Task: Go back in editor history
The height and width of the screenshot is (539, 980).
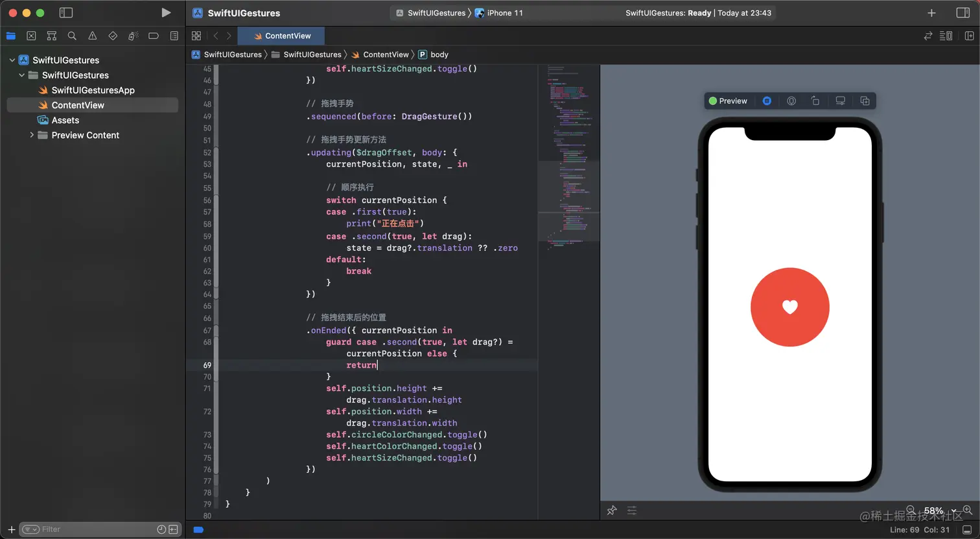Action: click(216, 36)
